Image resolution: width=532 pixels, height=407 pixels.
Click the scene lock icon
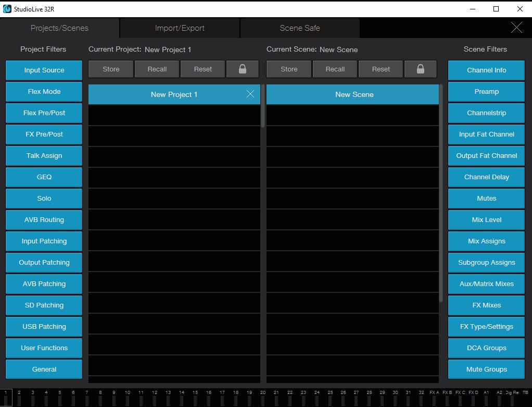(421, 69)
